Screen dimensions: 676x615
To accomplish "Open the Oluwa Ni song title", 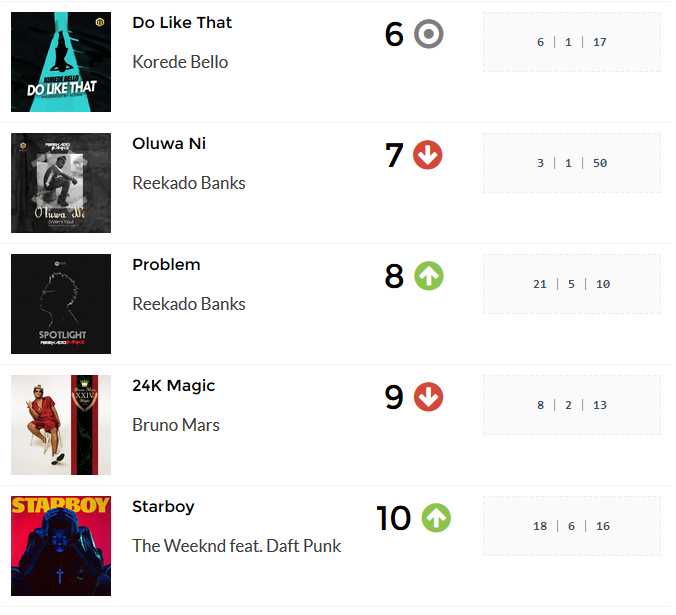I will (x=169, y=144).
